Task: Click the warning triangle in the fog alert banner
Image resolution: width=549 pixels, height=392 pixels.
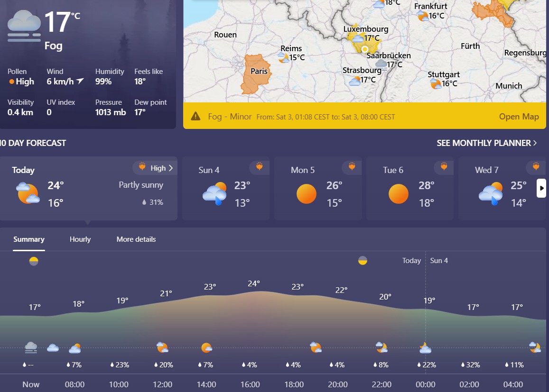Action: [x=195, y=116]
